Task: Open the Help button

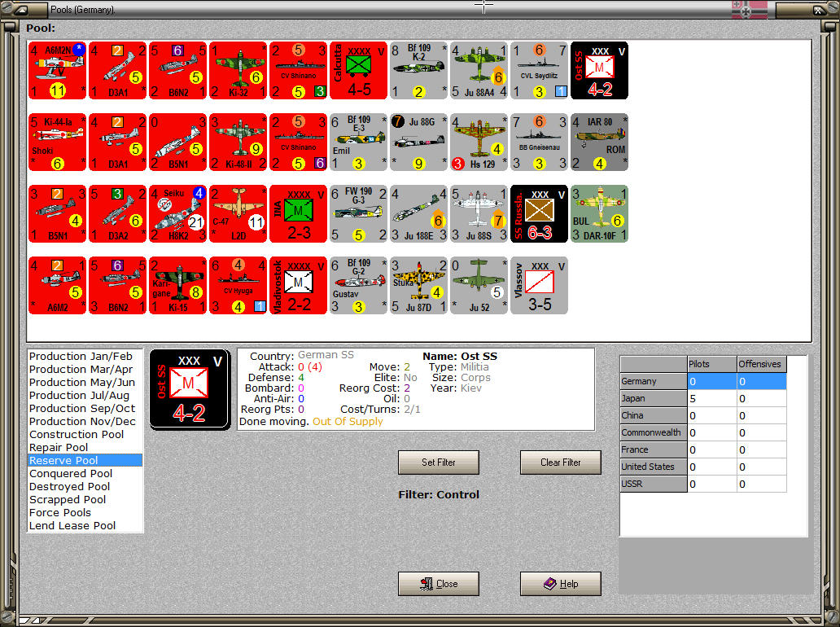Action: 560,584
